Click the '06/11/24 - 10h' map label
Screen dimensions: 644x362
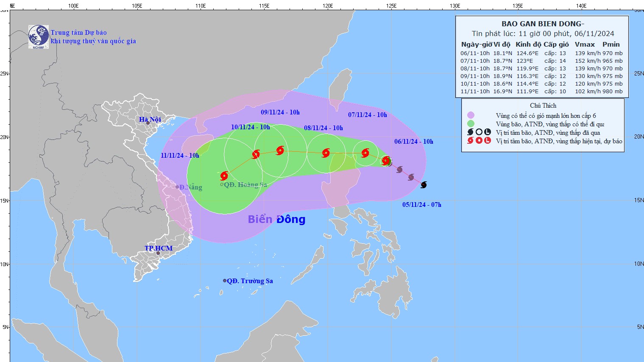[x=414, y=142]
